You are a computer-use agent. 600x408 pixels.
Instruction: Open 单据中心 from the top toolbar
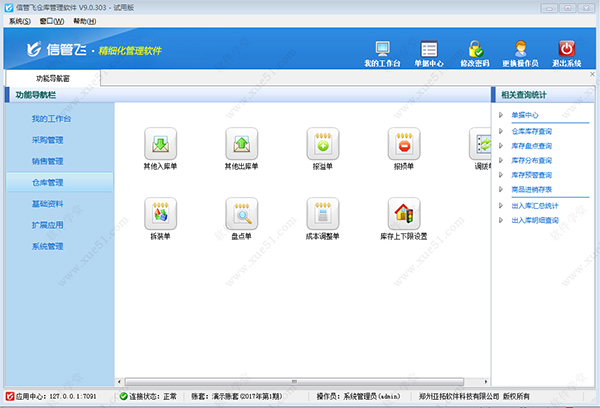(429, 52)
